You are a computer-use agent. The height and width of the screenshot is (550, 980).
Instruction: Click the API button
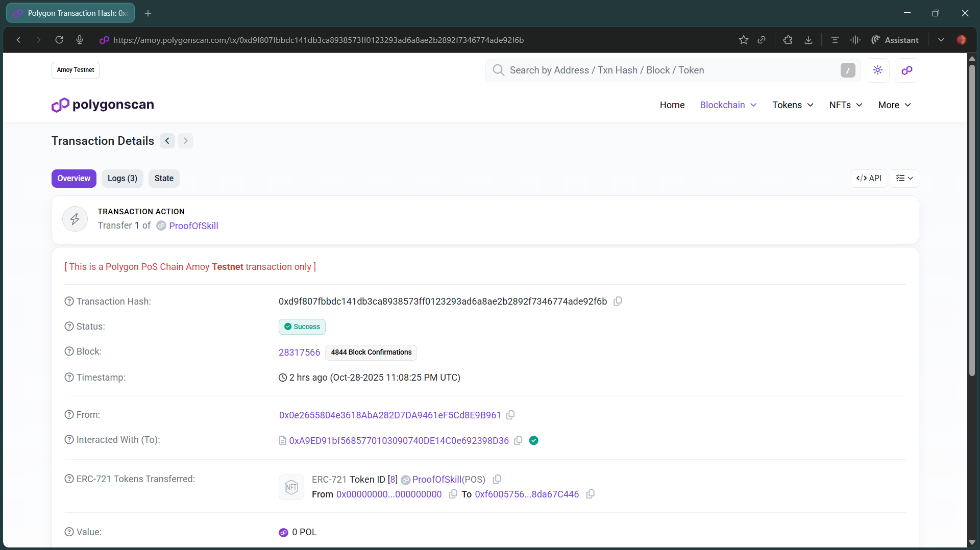pos(869,179)
